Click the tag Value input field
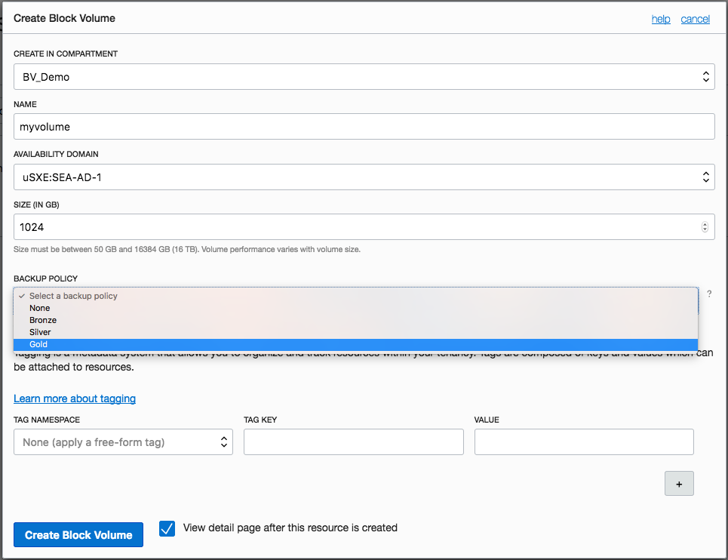Viewport: 728px width, 560px height. point(583,442)
